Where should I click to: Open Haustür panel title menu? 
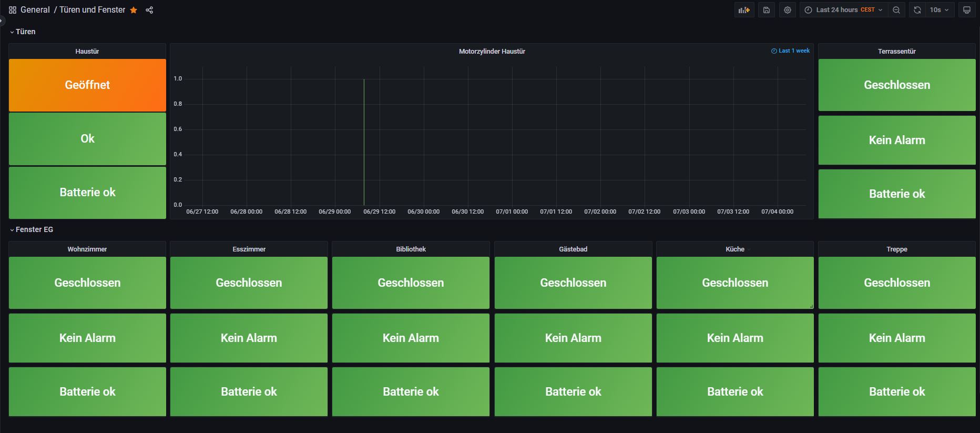point(87,51)
